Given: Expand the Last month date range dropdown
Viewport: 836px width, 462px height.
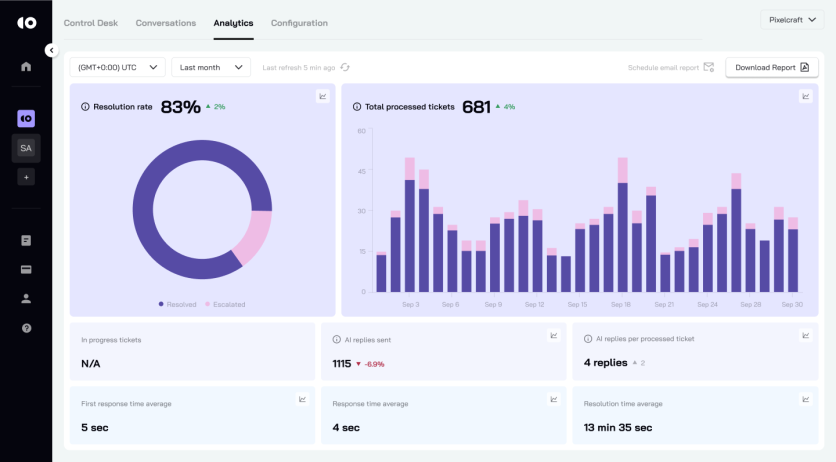Looking at the screenshot, I should (x=210, y=67).
